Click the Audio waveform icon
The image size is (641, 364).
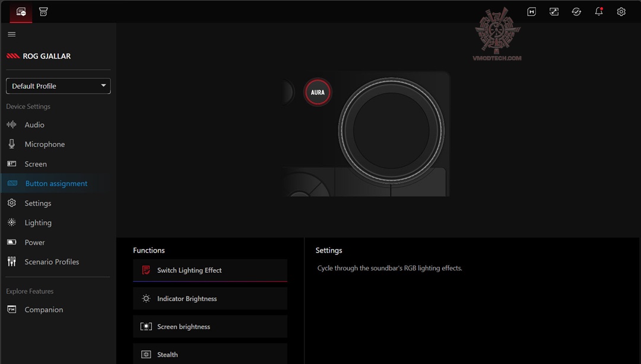click(11, 124)
